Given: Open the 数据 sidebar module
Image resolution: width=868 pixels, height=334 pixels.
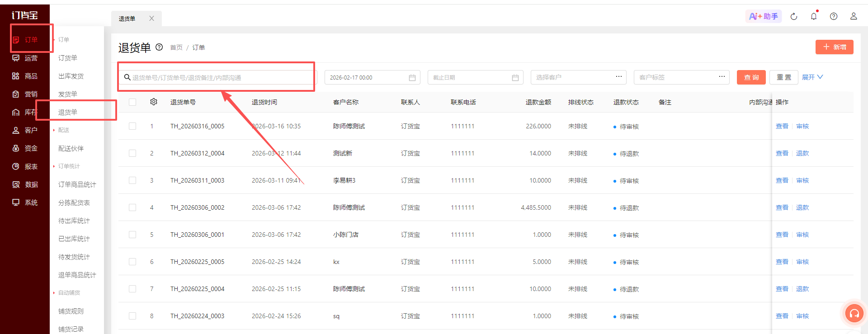Looking at the screenshot, I should pyautogui.click(x=25, y=184).
